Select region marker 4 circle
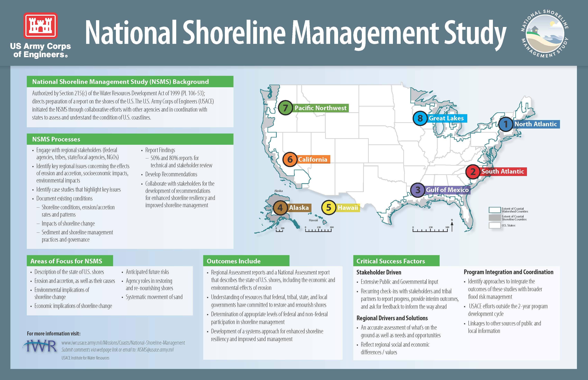This screenshot has height=380, width=588. (280, 207)
